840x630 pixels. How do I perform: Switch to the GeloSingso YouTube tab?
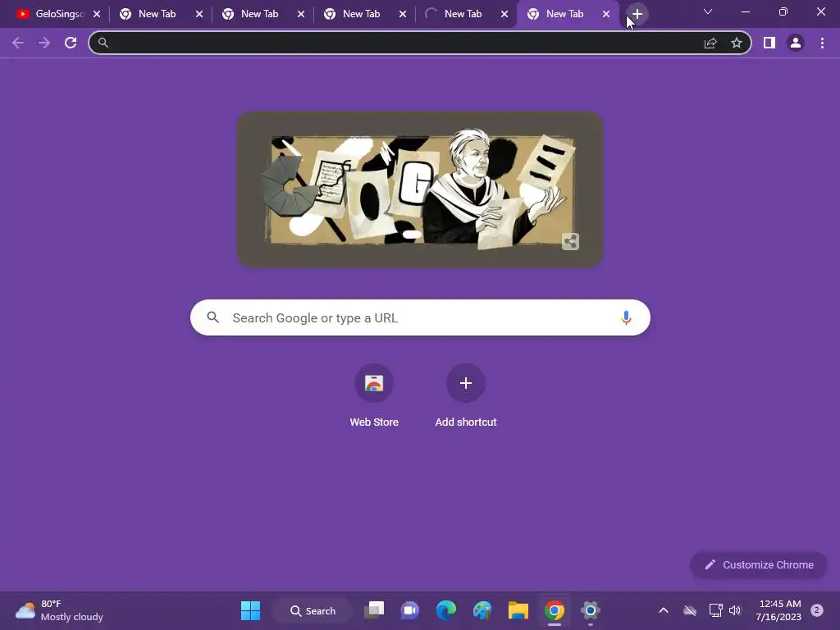(x=51, y=14)
